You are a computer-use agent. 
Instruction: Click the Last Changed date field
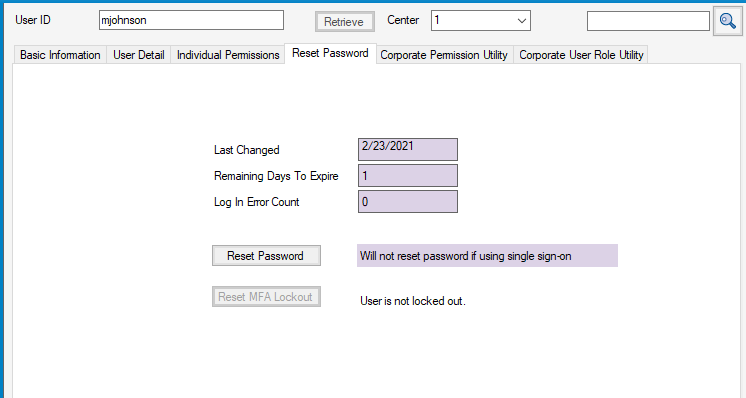pos(408,149)
